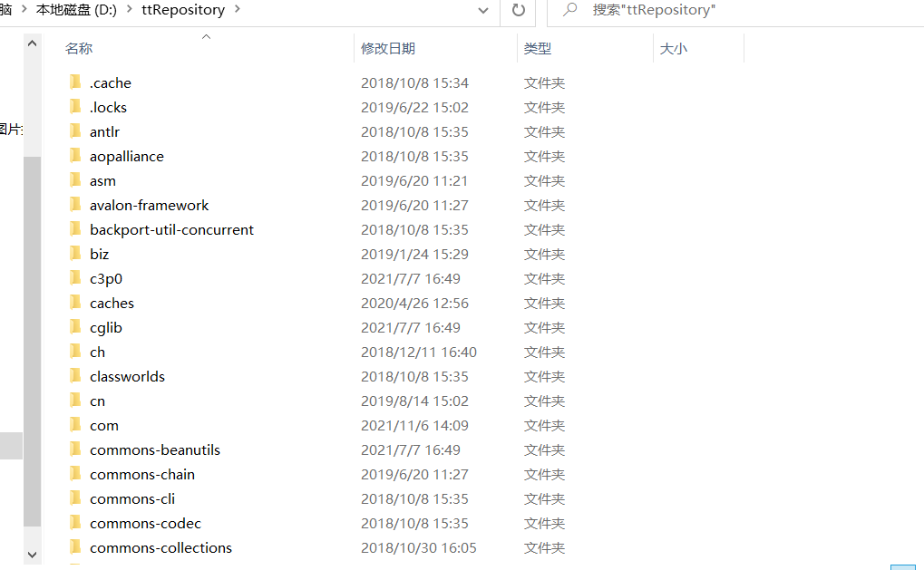924x570 pixels.
Task: Click the navigation pane scroll down arrow
Action: [x=33, y=555]
